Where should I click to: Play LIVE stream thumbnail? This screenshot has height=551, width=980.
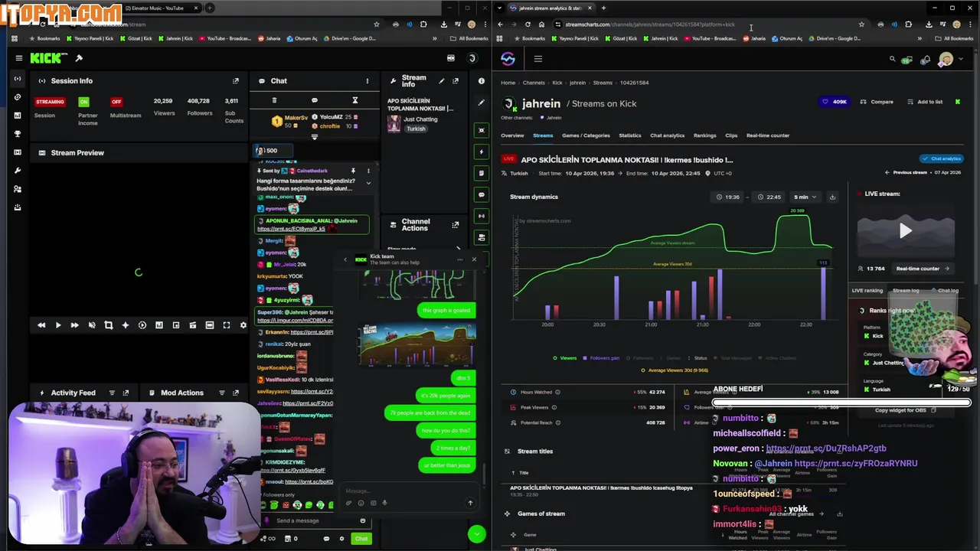pos(906,230)
